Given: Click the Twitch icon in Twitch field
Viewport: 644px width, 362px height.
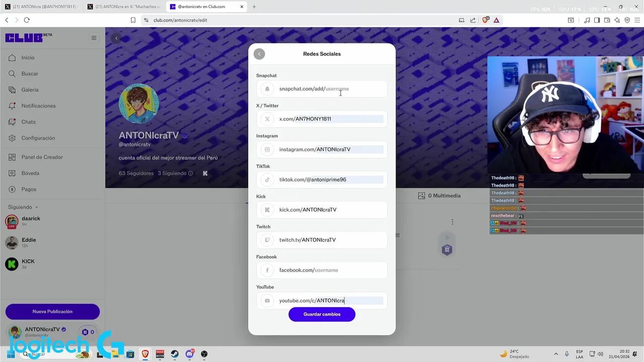Looking at the screenshot, I should coord(267,240).
